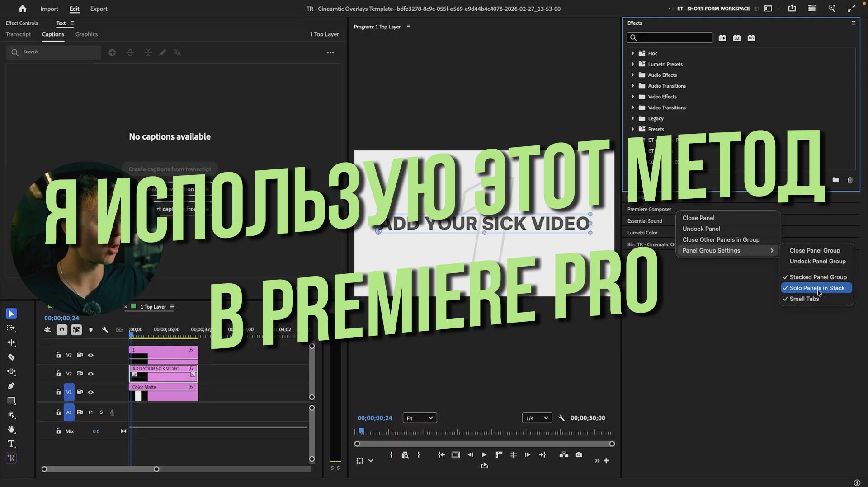
Task: Click Create captions from transcript button
Action: pyautogui.click(x=170, y=169)
